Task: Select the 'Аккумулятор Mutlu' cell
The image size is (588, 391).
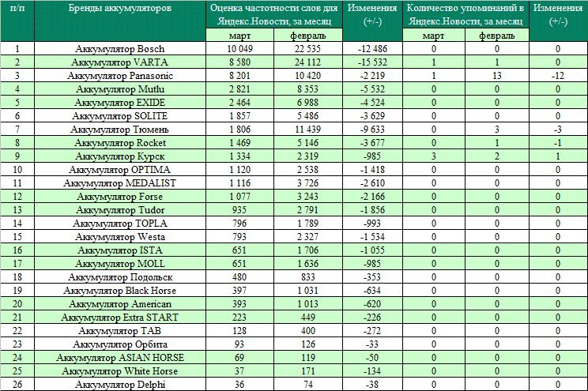Action: pos(120,89)
